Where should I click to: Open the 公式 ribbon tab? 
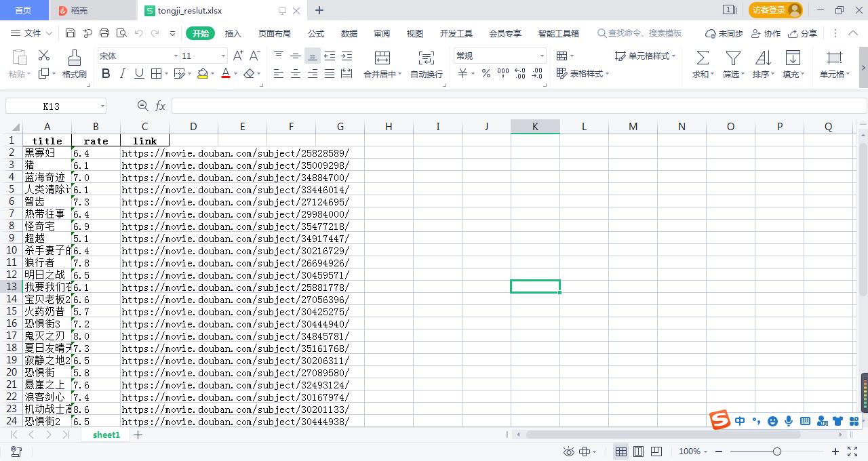[x=316, y=33]
